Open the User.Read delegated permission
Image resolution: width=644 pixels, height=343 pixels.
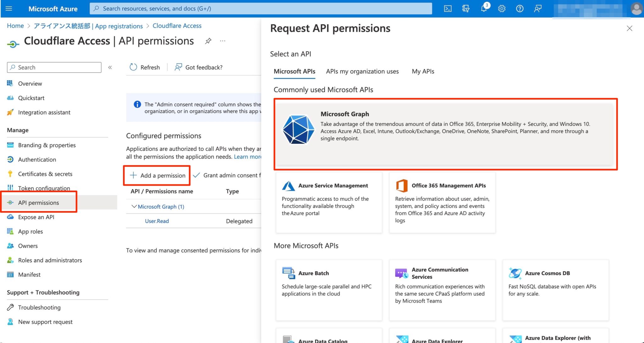click(x=157, y=221)
